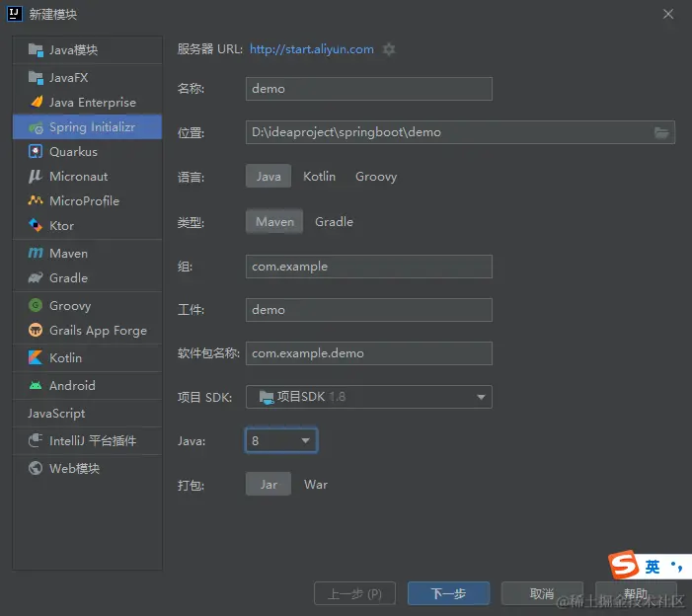Toggle the Sogou 英 language mode
Image resolution: width=692 pixels, height=616 pixels.
653,567
